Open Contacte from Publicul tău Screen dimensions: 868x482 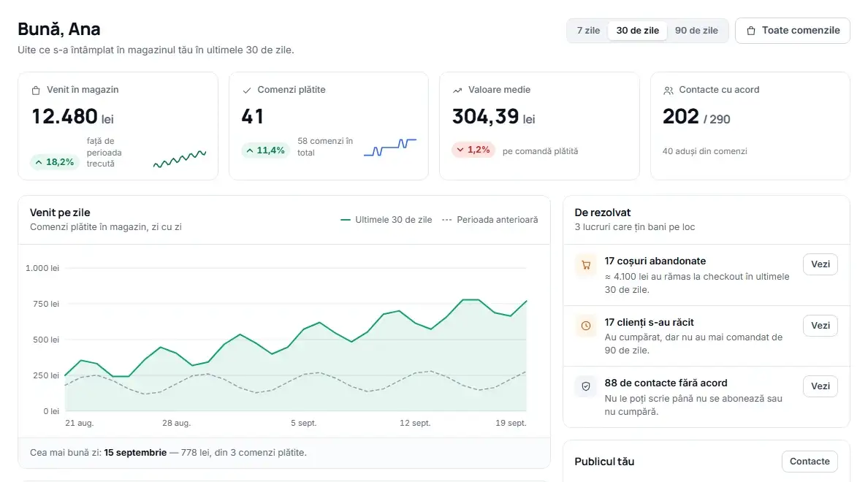point(810,462)
